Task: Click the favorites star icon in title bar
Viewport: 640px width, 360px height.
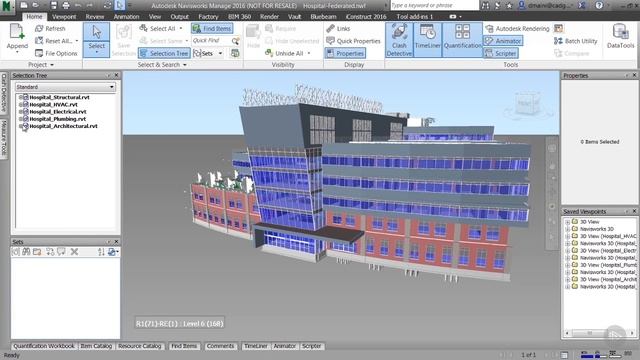Action: coord(509,5)
